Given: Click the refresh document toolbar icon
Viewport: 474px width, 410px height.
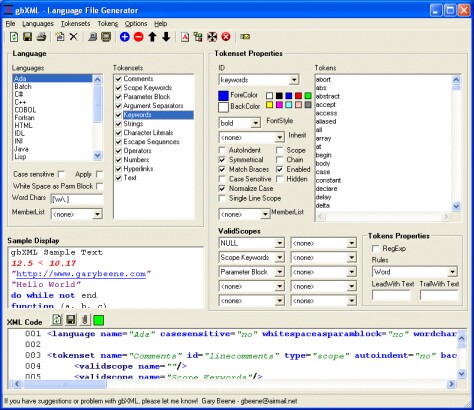Looking at the screenshot, I should (x=14, y=37).
